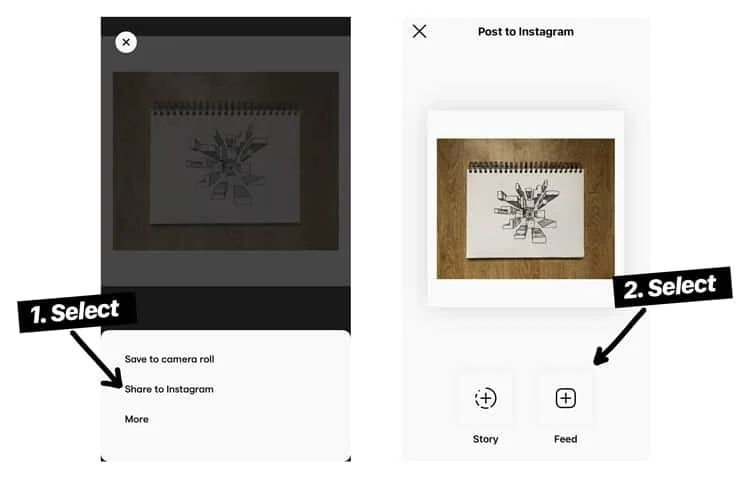750x478 pixels.
Task: Close the dimmed preview with circular X
Action: [126, 42]
